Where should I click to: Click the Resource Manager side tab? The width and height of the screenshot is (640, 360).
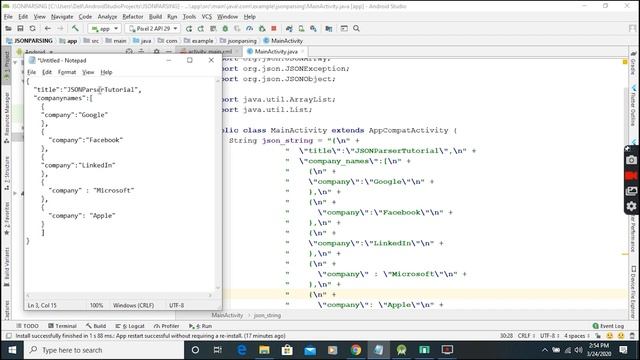click(x=7, y=118)
